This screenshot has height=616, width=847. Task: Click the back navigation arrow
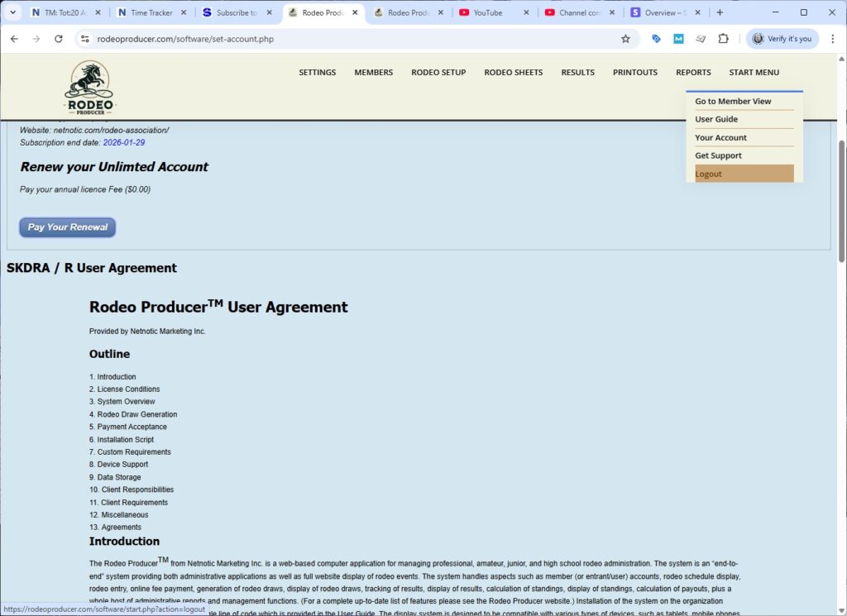pos(14,38)
